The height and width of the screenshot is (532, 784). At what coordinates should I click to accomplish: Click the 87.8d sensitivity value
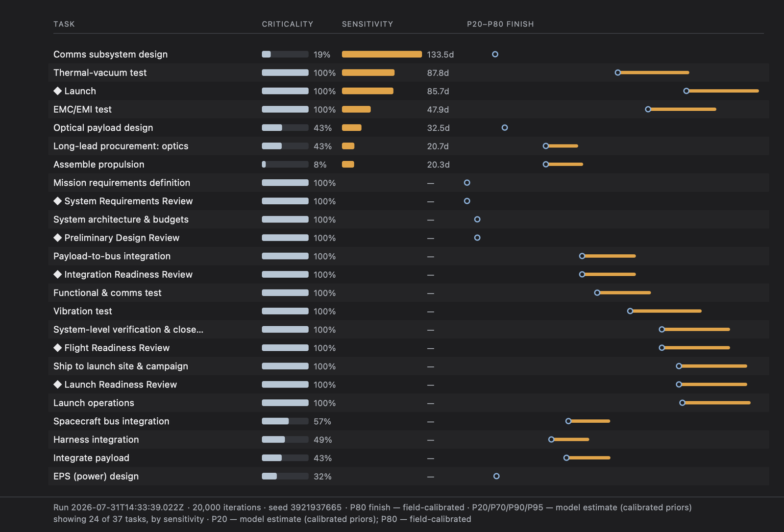click(x=438, y=73)
